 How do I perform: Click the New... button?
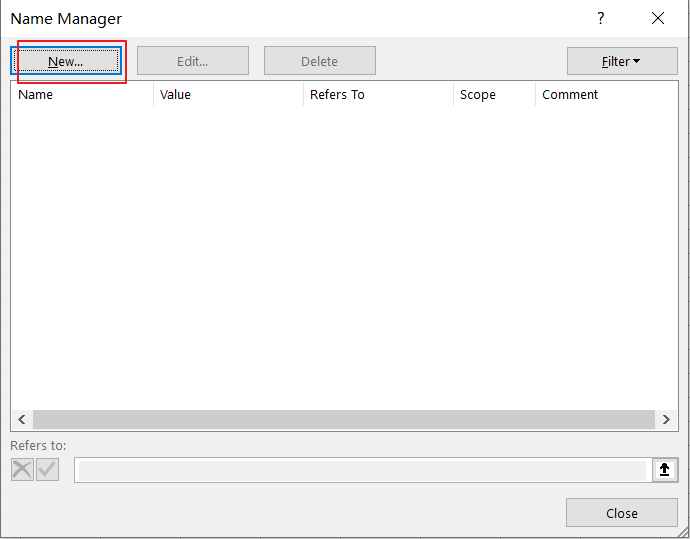66,61
